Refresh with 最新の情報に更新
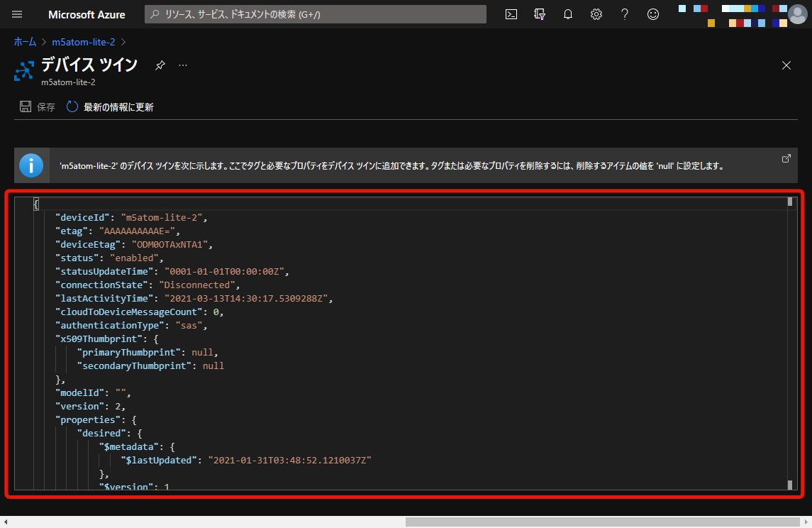 pyautogui.click(x=111, y=106)
